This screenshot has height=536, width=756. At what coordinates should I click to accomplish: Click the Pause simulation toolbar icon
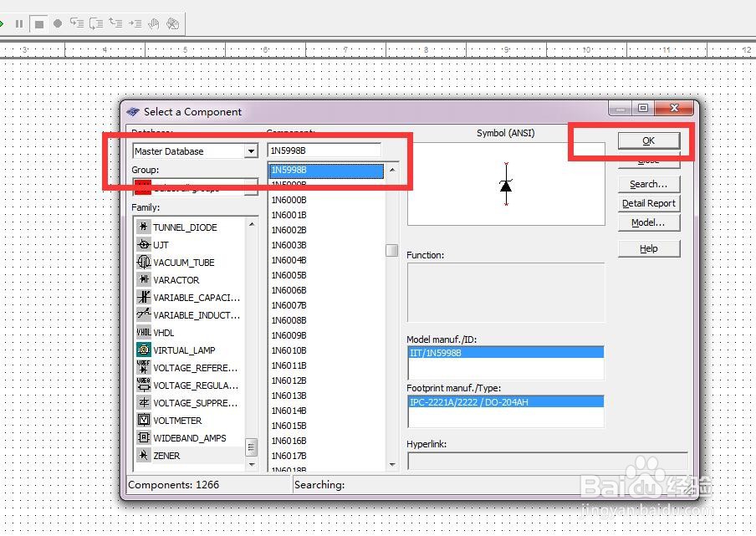pyautogui.click(x=18, y=23)
